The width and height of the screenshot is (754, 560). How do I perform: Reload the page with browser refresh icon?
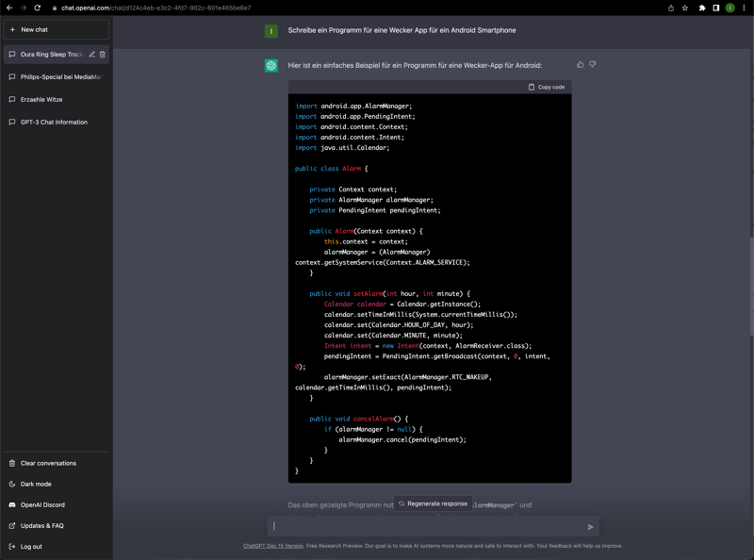click(38, 8)
